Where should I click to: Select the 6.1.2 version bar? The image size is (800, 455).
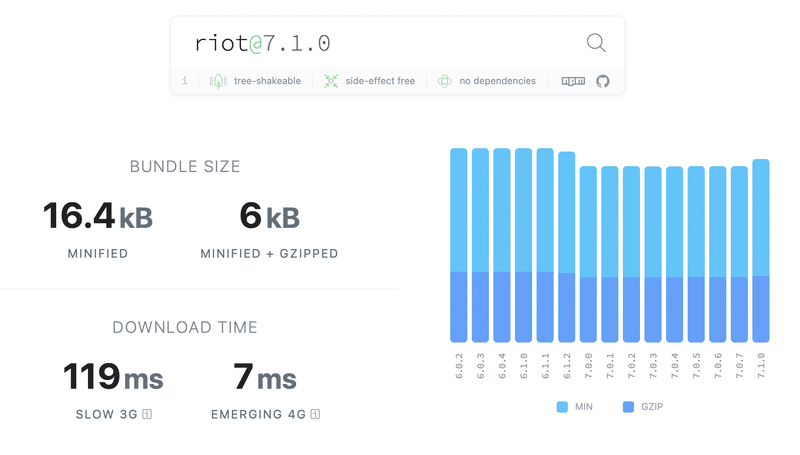[567, 247]
